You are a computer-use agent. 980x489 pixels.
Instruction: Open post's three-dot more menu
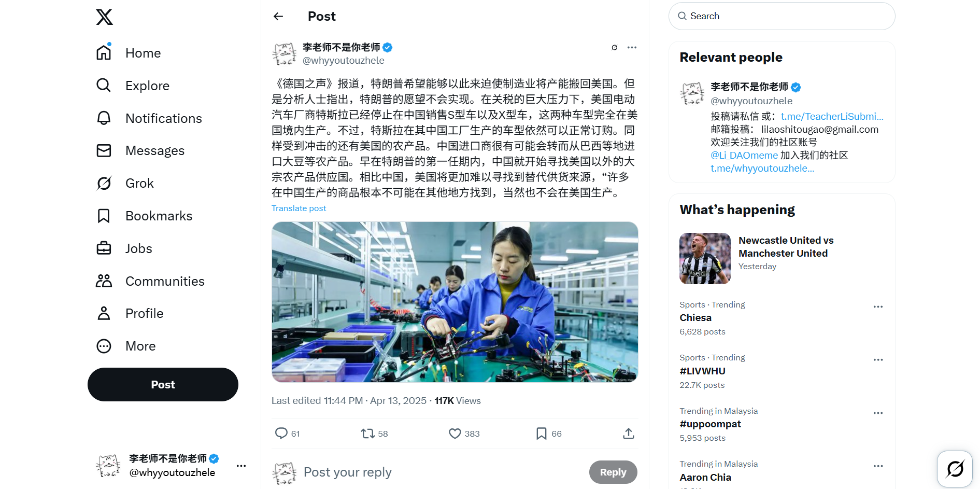[x=632, y=48]
